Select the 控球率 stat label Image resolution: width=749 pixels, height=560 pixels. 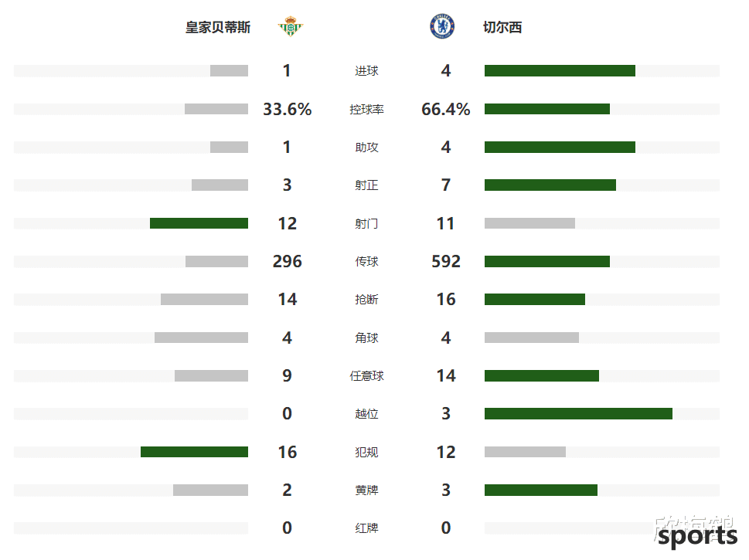[366, 110]
